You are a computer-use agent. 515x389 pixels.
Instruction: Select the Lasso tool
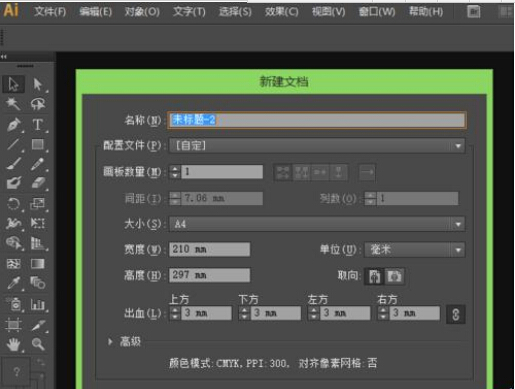38,104
